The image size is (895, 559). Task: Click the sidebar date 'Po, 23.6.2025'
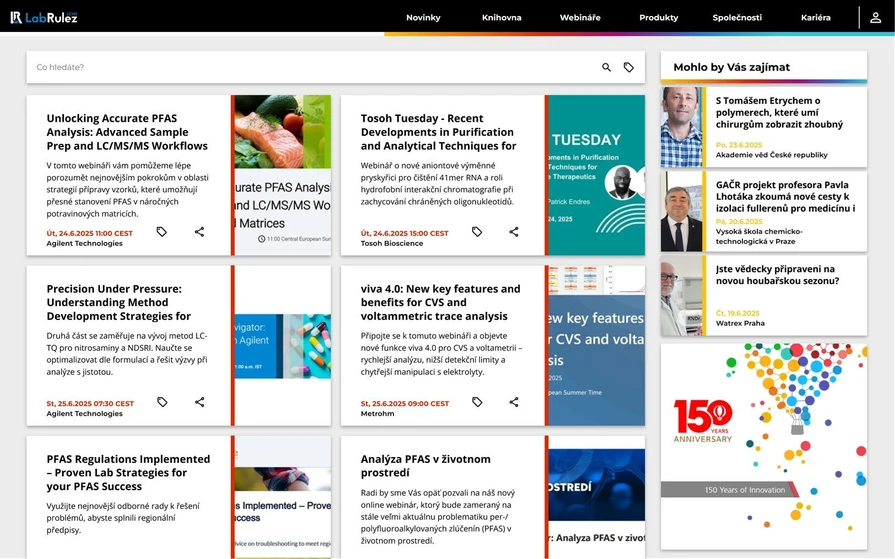739,145
